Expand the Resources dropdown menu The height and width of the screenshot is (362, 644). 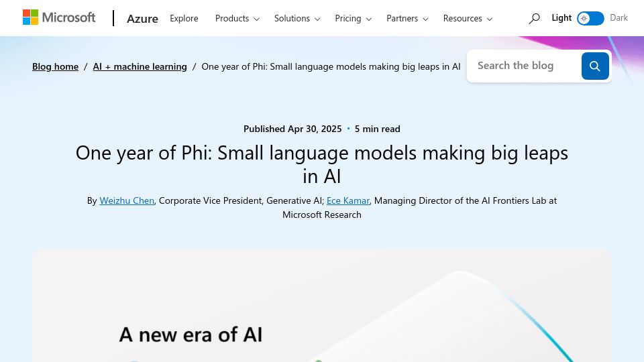468,19
